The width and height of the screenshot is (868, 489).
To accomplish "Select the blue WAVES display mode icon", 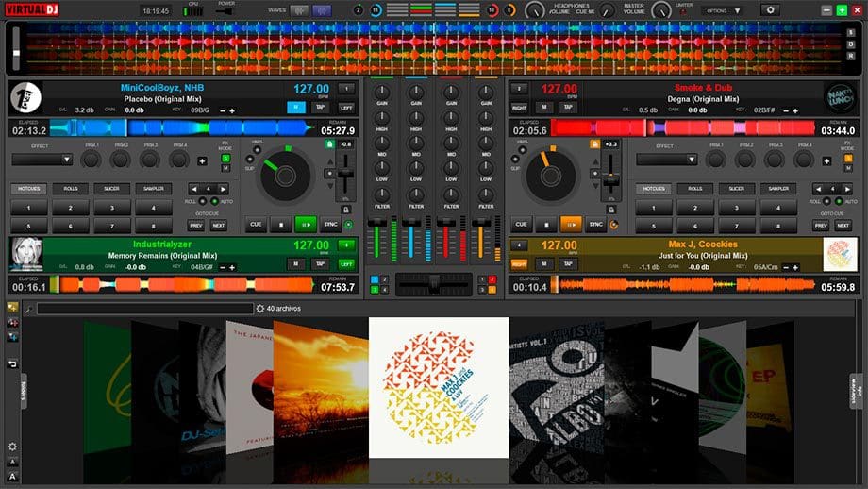I will click(322, 10).
